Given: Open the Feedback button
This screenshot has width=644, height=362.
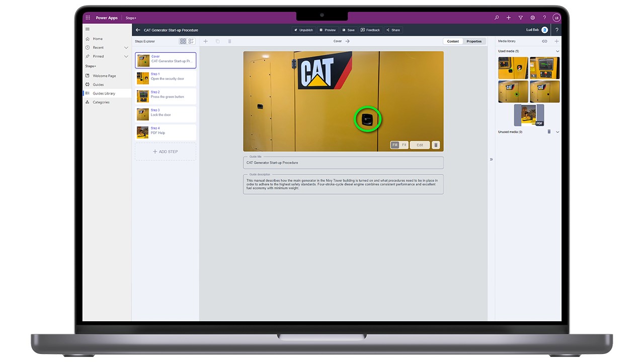Looking at the screenshot, I should [370, 30].
